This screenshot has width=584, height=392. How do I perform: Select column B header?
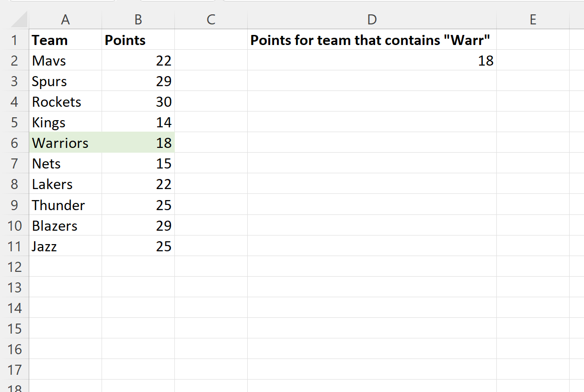click(x=138, y=19)
